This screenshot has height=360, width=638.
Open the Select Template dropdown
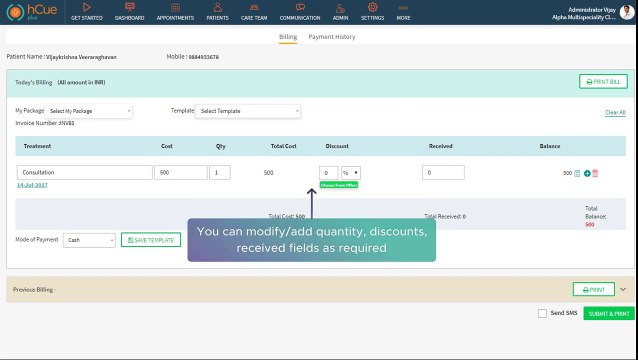tap(248, 111)
